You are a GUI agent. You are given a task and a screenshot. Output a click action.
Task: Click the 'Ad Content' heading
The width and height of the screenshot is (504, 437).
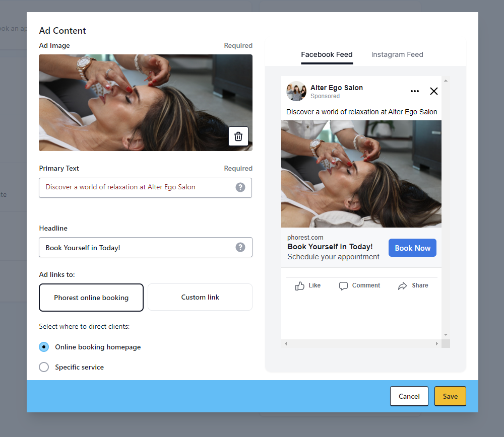(62, 31)
